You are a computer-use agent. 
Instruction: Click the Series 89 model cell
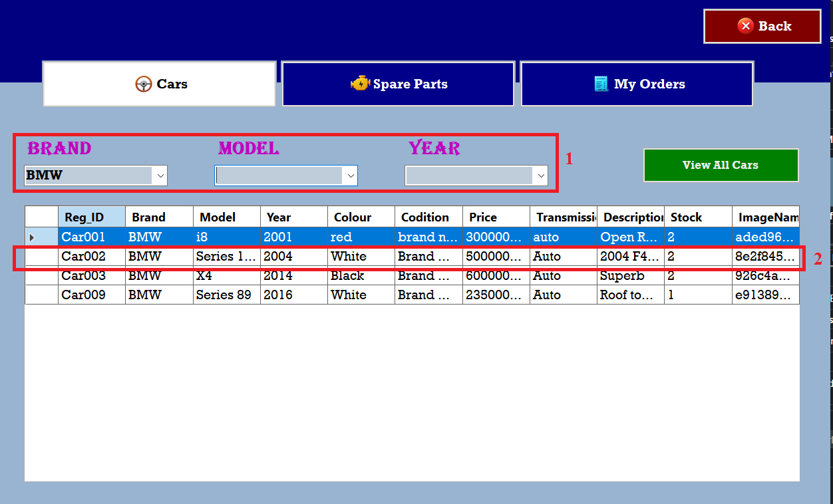227,295
